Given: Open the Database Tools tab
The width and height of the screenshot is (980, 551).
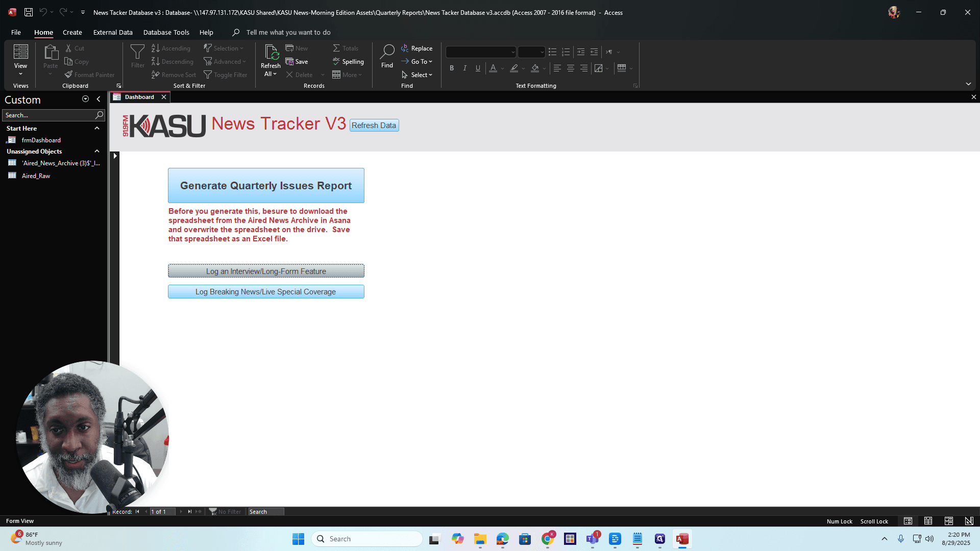Looking at the screenshot, I should [x=166, y=32].
